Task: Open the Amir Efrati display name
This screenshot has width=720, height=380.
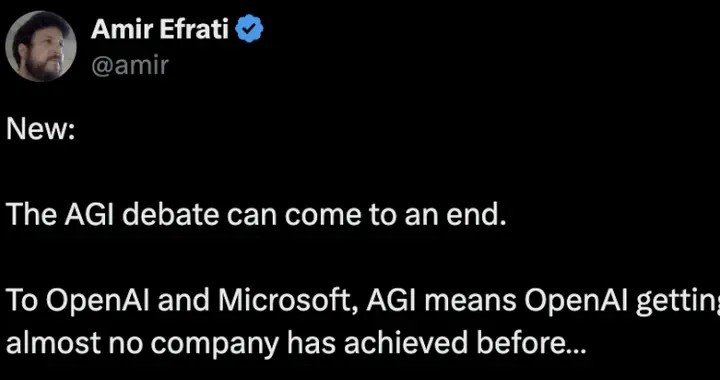Action: (160, 30)
